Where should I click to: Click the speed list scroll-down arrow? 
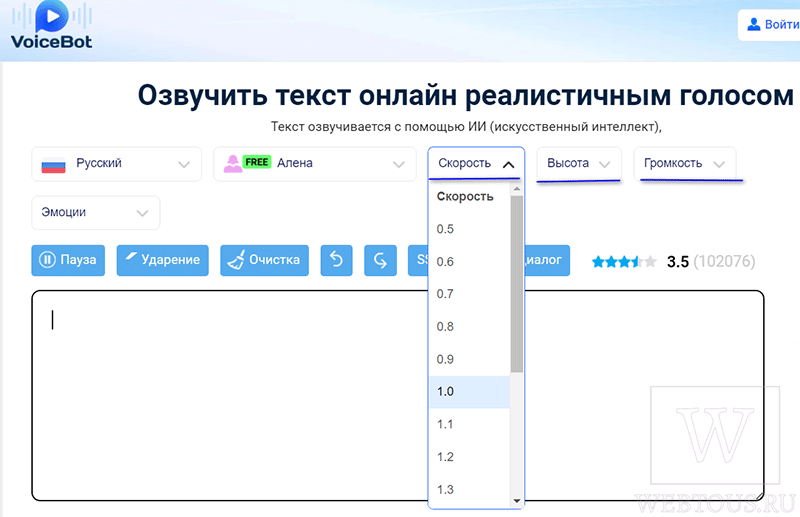(x=516, y=501)
